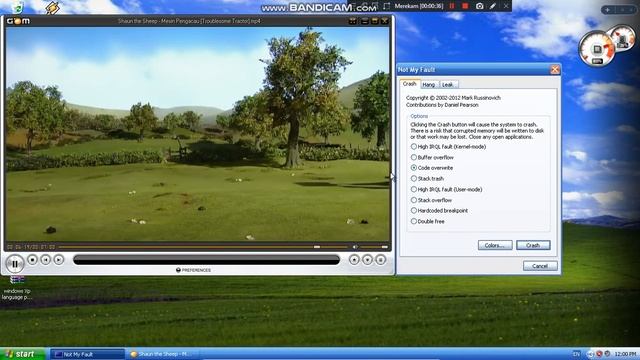Add a gadget with sidebar plus button
This screenshot has width=640, height=360.
tap(607, 10)
